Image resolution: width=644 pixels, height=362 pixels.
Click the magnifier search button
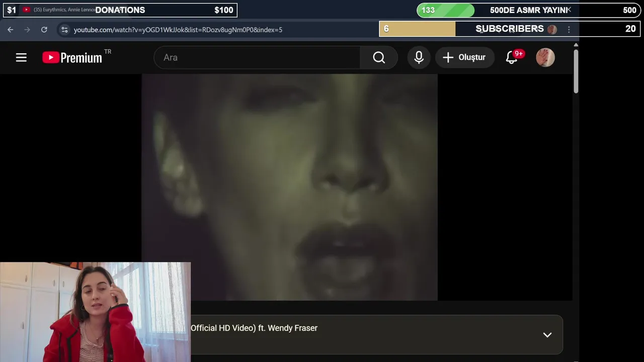pyautogui.click(x=379, y=57)
